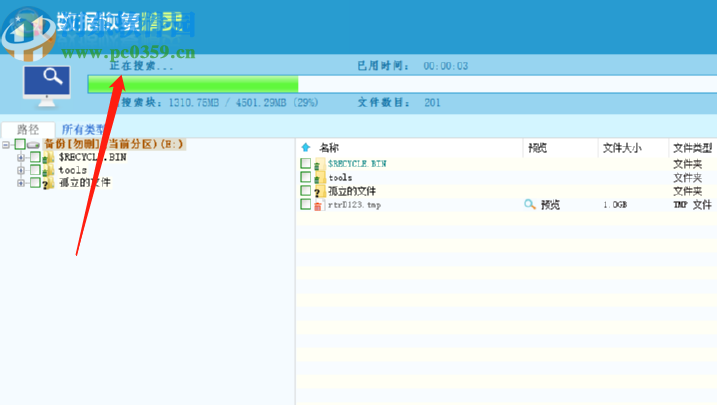Click the green search progress bar
Image resolution: width=717 pixels, height=405 pixels.
[193, 84]
